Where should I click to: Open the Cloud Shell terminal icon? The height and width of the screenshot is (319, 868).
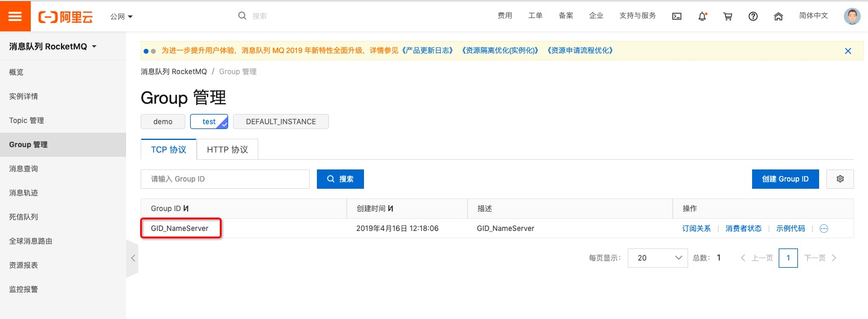coord(677,16)
